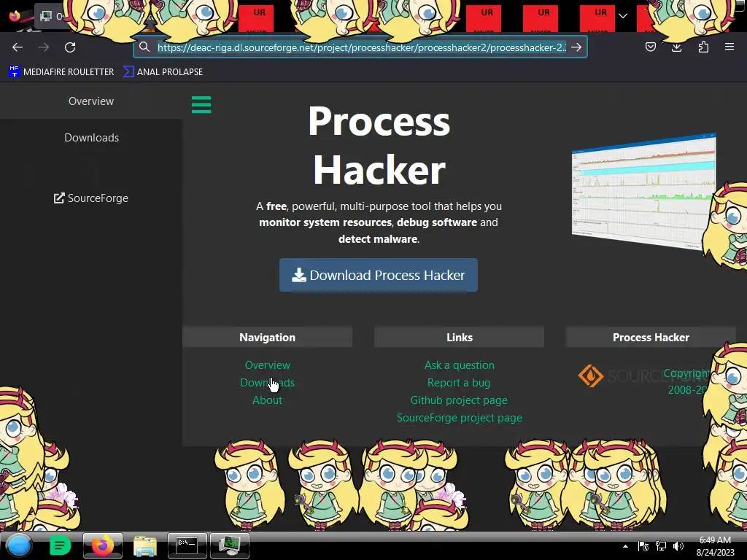Open the Report a bug link
The image size is (747, 560).
(459, 383)
